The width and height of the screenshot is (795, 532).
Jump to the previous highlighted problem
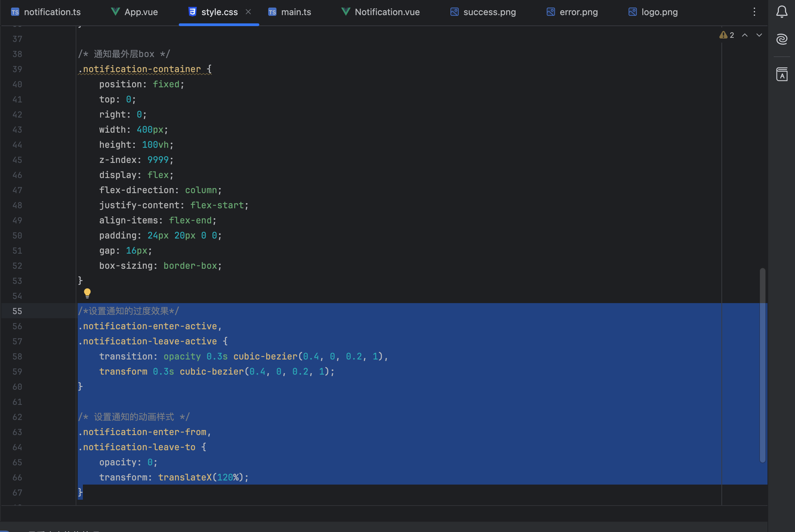click(x=745, y=35)
